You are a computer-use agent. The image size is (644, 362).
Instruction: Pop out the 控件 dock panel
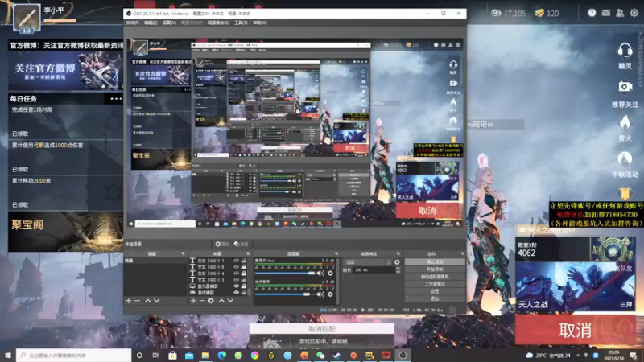tap(462, 253)
